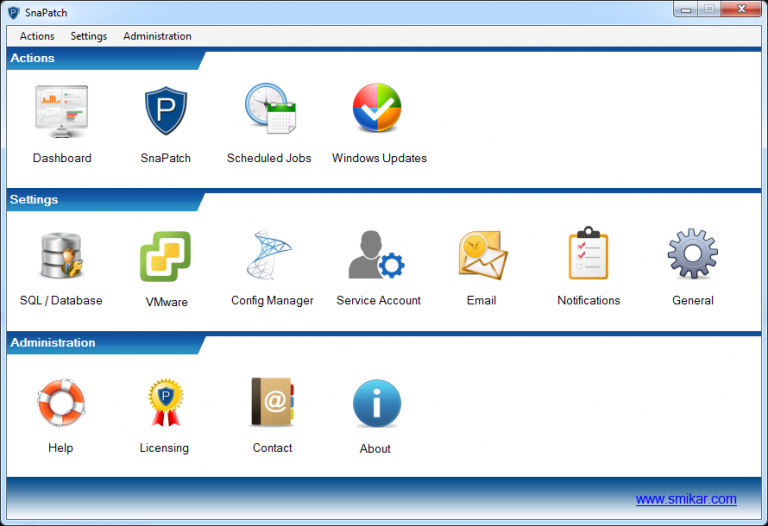The height and width of the screenshot is (526, 768).
Task: Open the Settings menu
Action: tap(89, 36)
